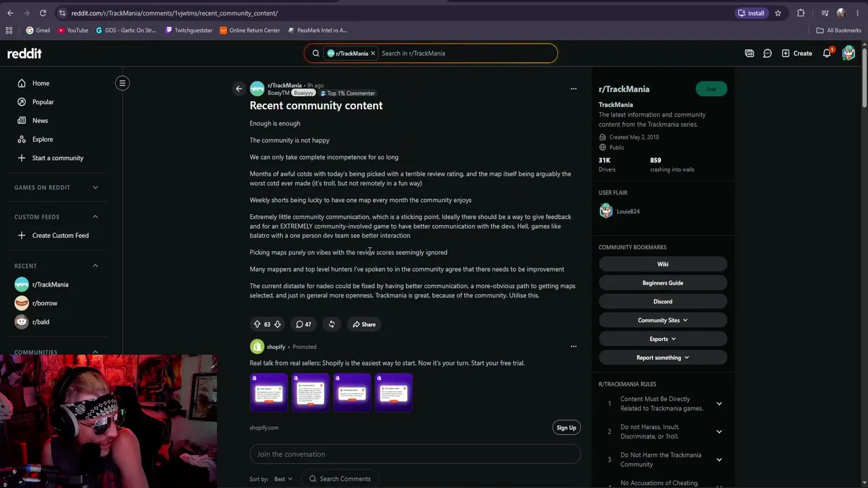The width and height of the screenshot is (868, 488).
Task: Open the Gmail bookmark
Action: click(x=38, y=30)
